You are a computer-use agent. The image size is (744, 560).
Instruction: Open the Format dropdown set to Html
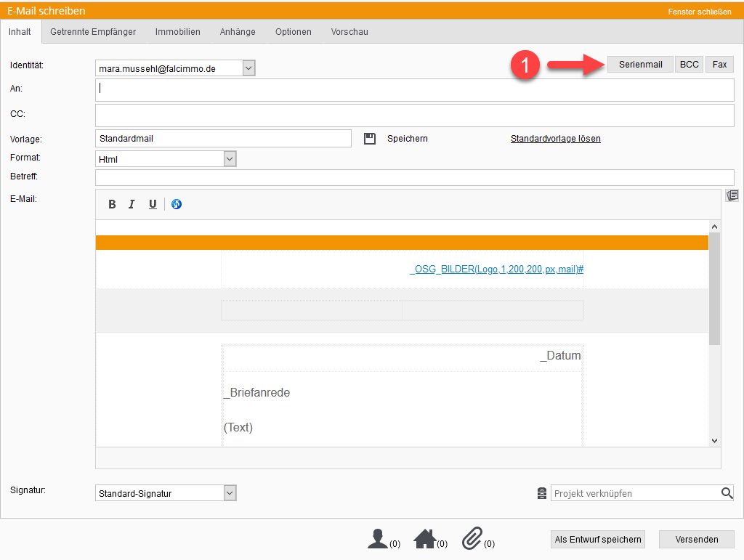(x=230, y=158)
